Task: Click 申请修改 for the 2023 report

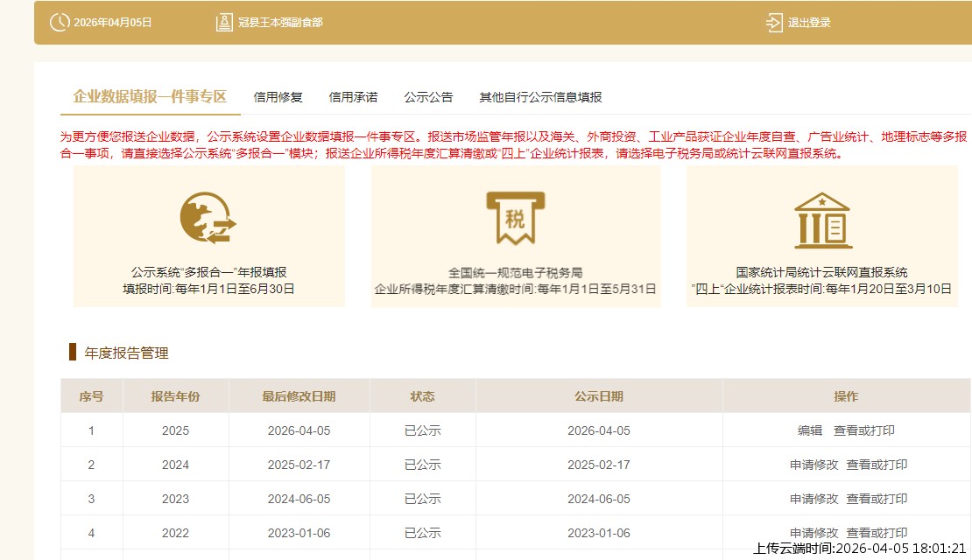Action: (816, 499)
